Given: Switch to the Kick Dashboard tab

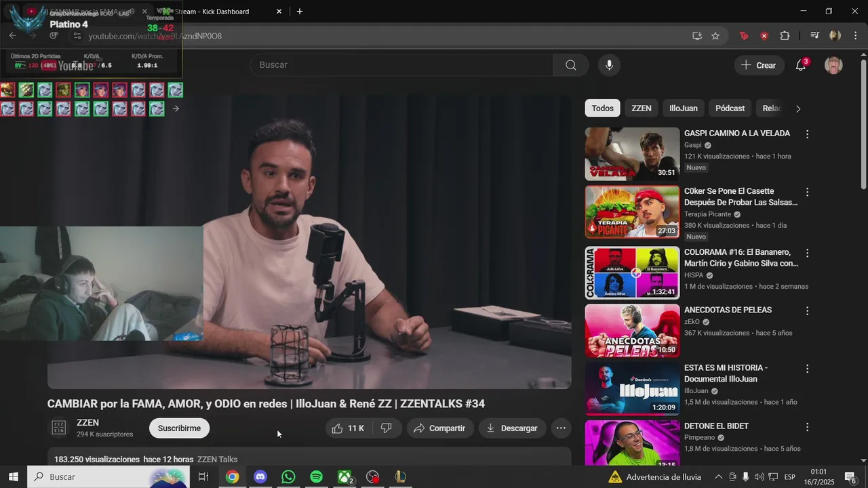Looking at the screenshot, I should pos(216,12).
